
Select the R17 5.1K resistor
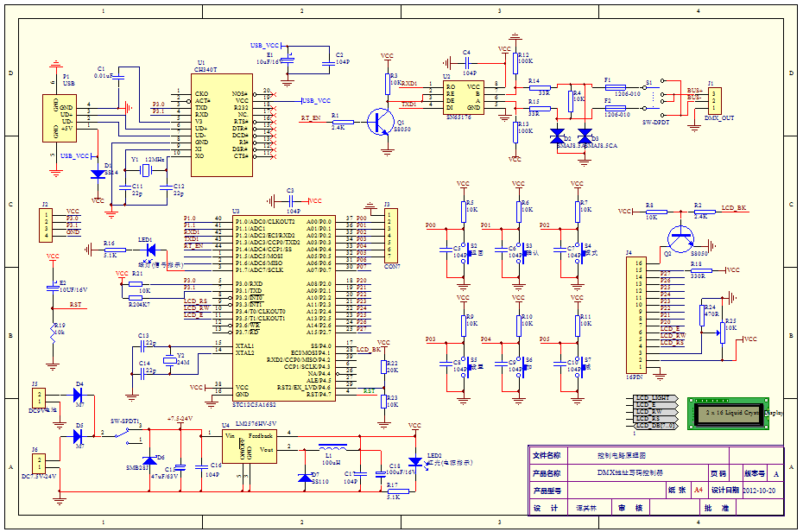[x=398, y=491]
